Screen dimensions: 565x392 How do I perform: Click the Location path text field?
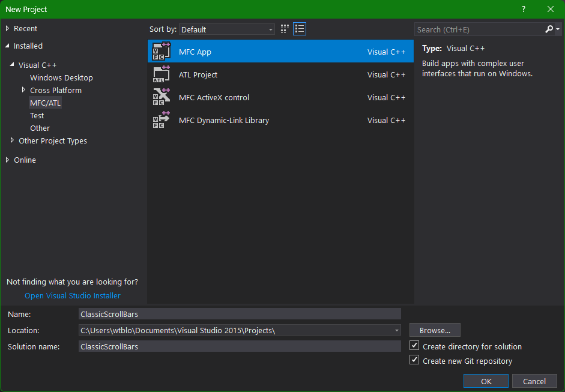235,330
